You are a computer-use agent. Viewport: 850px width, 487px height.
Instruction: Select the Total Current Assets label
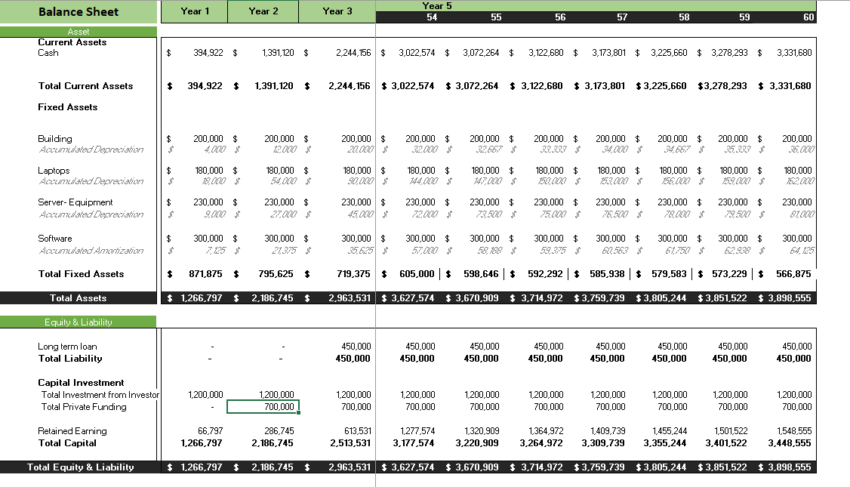pos(86,86)
